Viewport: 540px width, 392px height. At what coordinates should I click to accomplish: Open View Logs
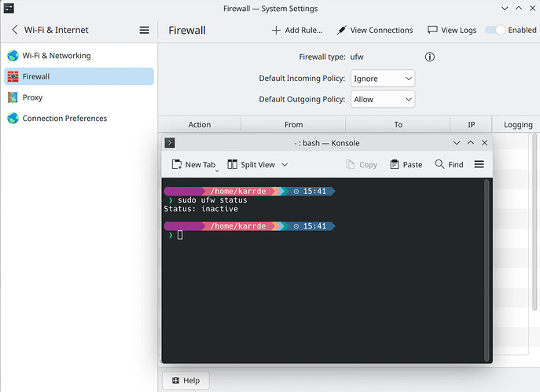pyautogui.click(x=451, y=31)
